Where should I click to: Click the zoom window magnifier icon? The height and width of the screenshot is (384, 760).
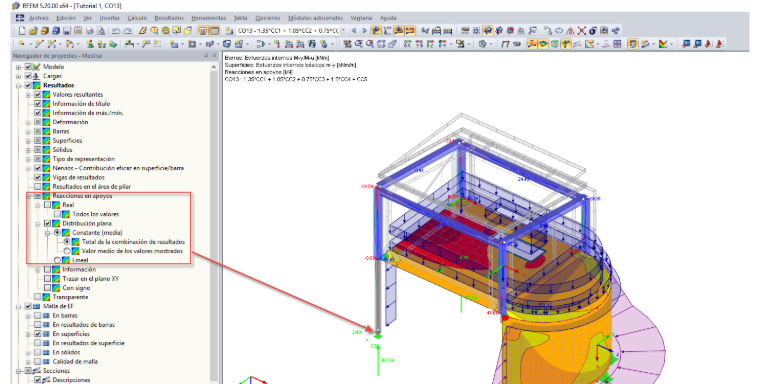click(x=359, y=43)
